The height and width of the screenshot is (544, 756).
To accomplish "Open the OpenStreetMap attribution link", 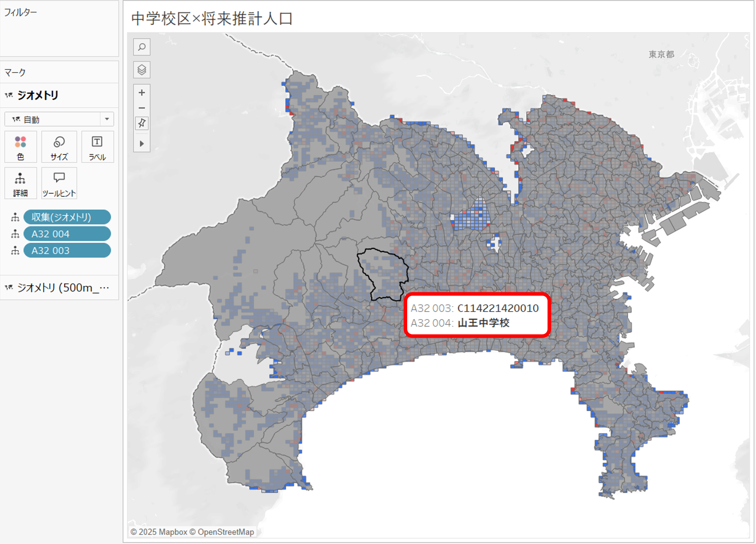I will coord(226,532).
